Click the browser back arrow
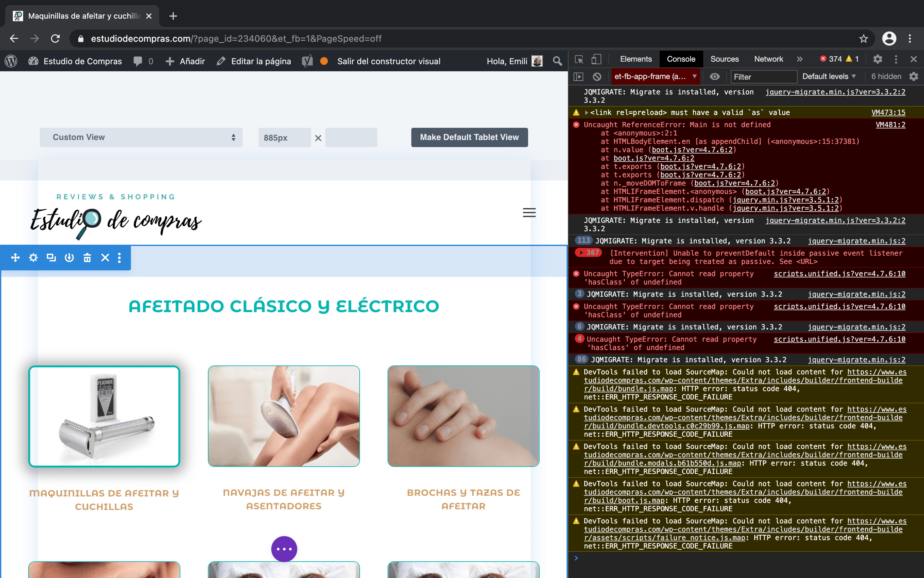The height and width of the screenshot is (578, 924). [14, 39]
